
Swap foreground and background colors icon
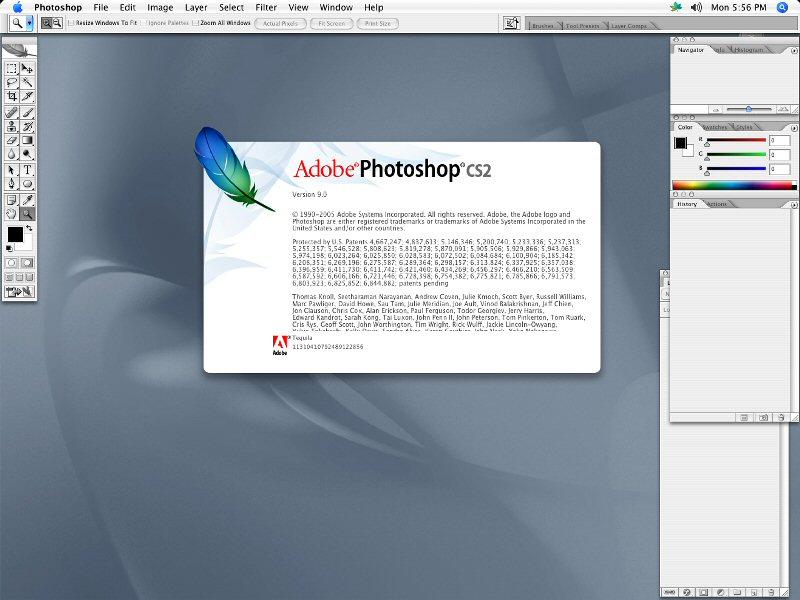click(30, 229)
